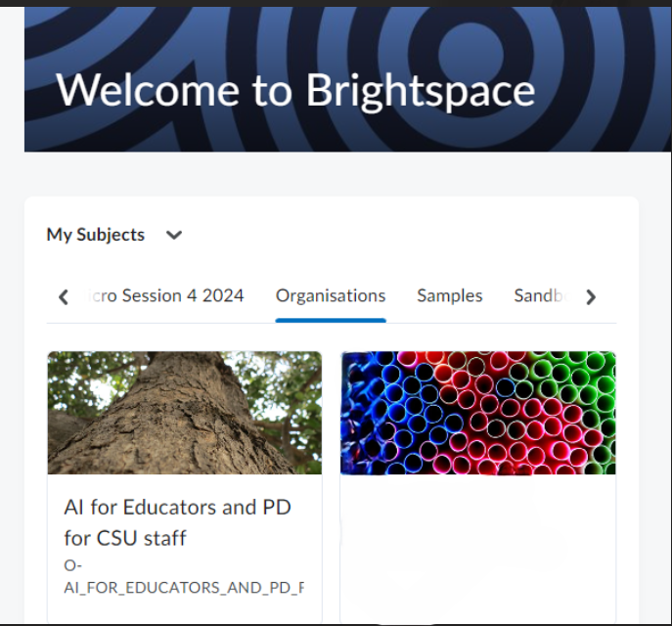This screenshot has height=626, width=672.
Task: Click the My Subjects heading
Action: point(96,235)
